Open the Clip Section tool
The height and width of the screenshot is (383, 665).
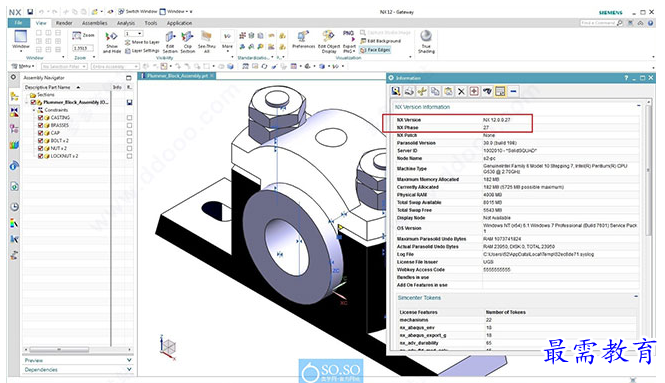coord(187,42)
